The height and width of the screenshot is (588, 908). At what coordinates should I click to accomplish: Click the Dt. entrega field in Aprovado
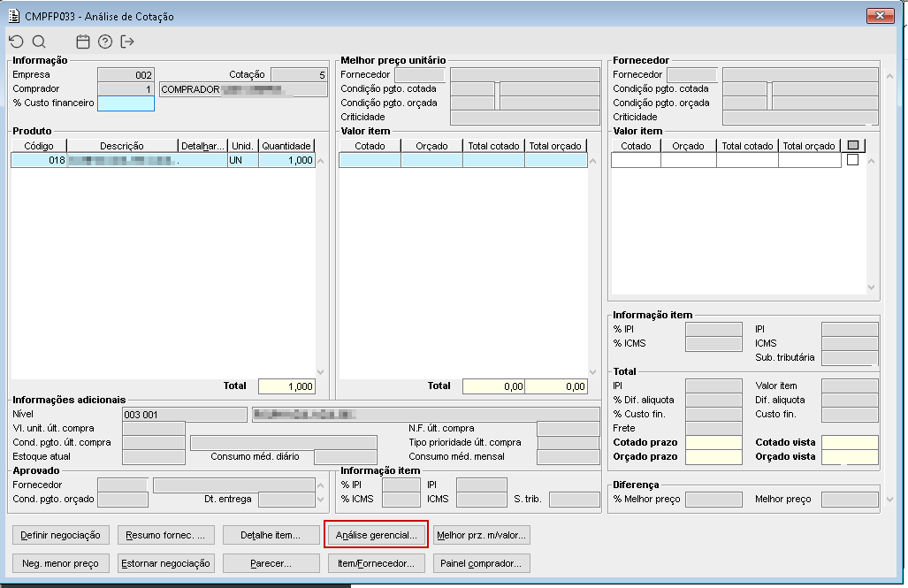coord(286,500)
